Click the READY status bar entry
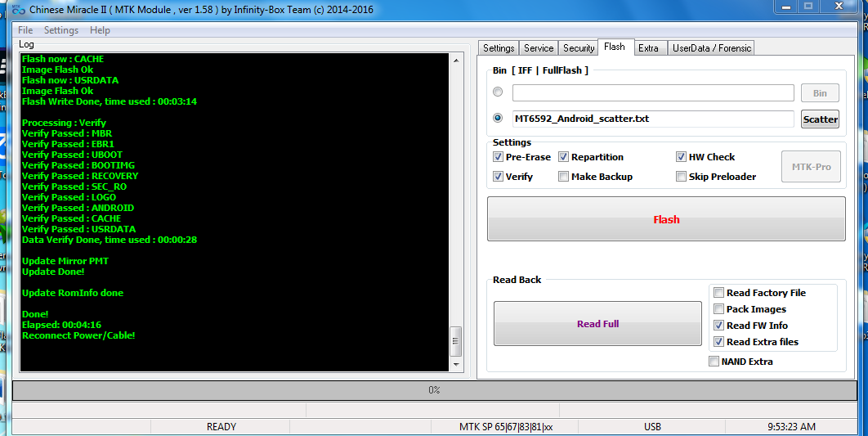This screenshot has height=436, width=868. pyautogui.click(x=221, y=426)
